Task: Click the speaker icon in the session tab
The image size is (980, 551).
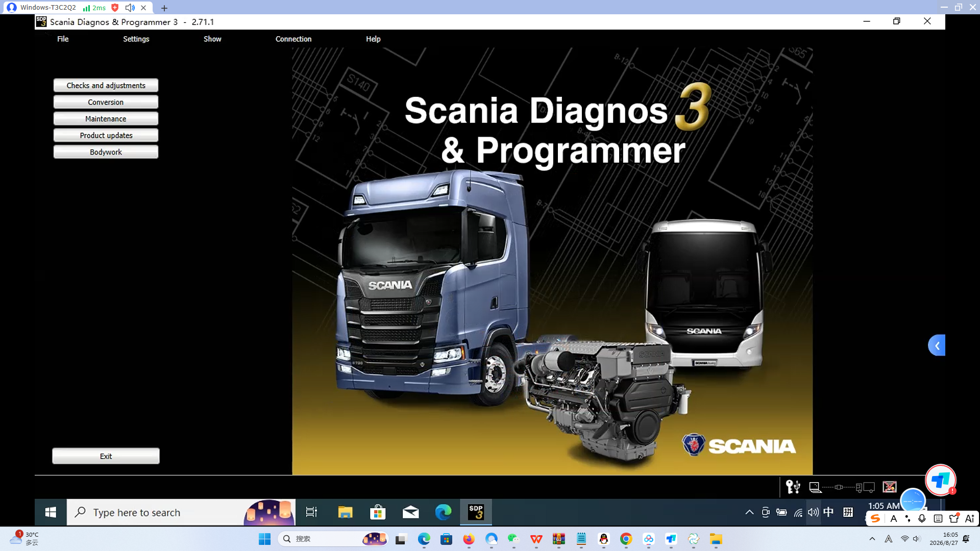Action: [130, 8]
